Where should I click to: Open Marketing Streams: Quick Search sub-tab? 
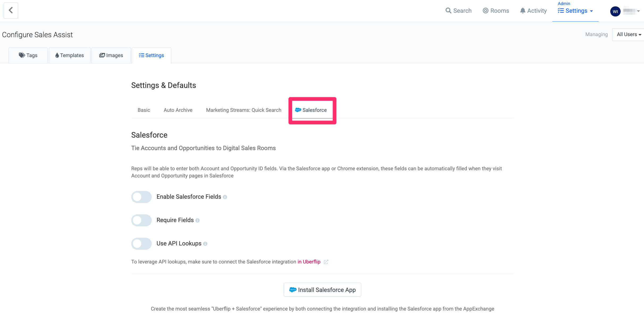click(x=244, y=110)
